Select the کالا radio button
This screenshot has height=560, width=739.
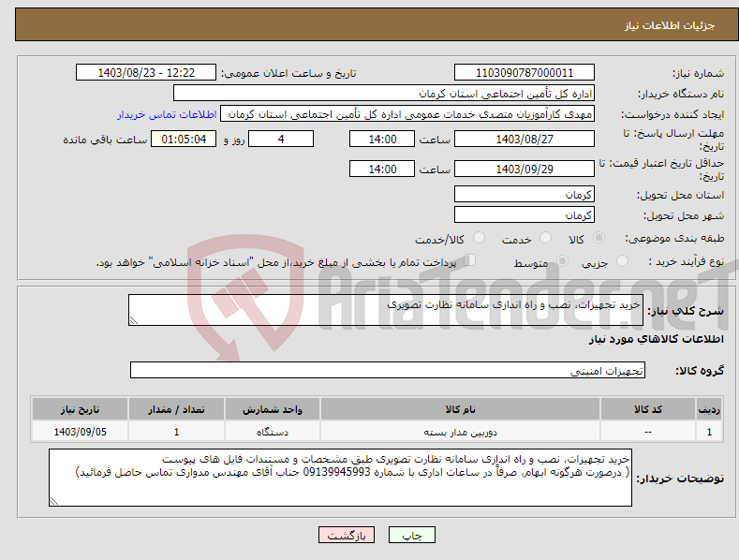599,238
